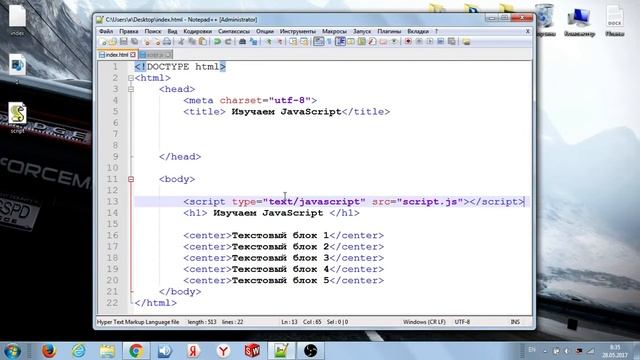Open the Опции menu
This screenshot has width=640, height=360.
264,31
